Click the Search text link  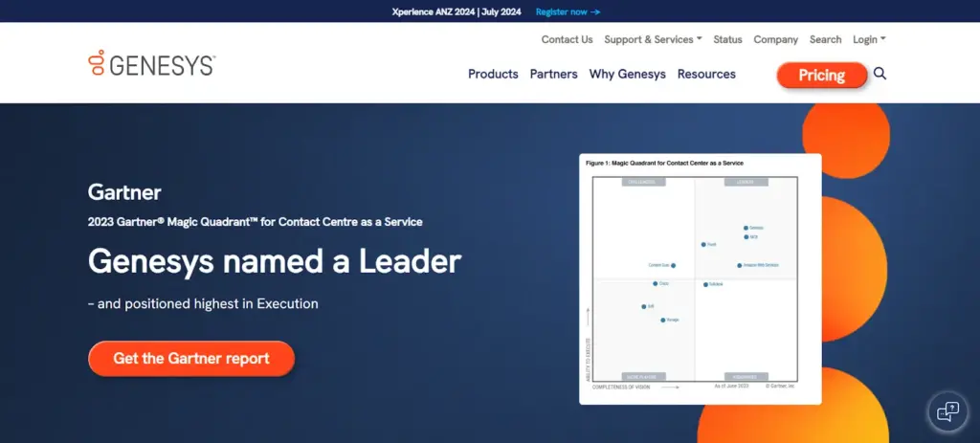pos(825,39)
